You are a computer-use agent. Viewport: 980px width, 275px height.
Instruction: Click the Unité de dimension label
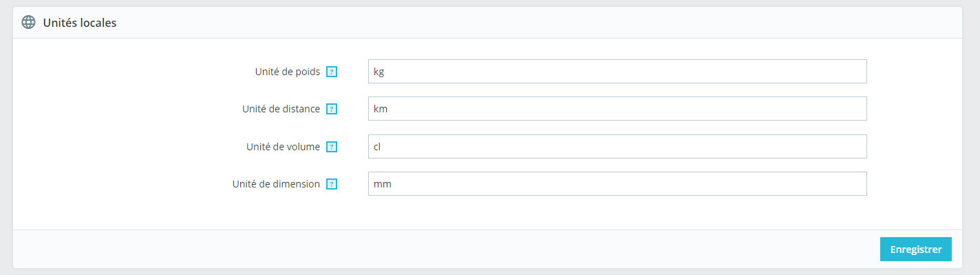277,184
